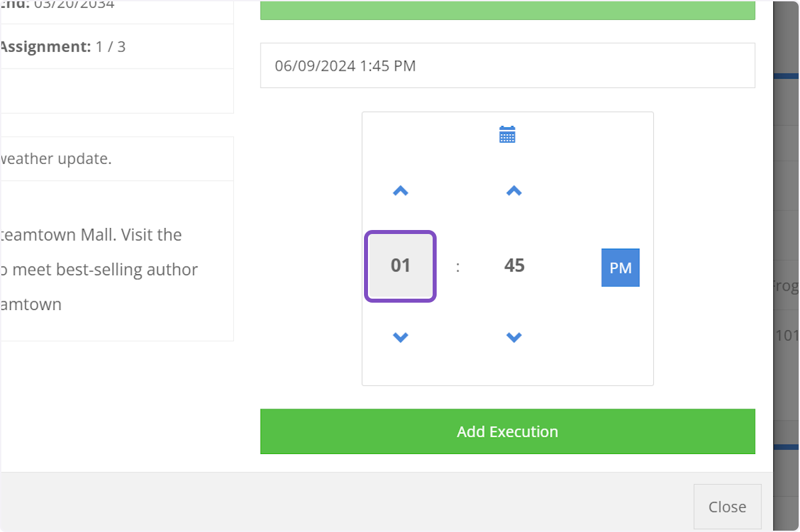The height and width of the screenshot is (532, 800).
Task: Click the green bar above the date field
Action: click(507, 11)
